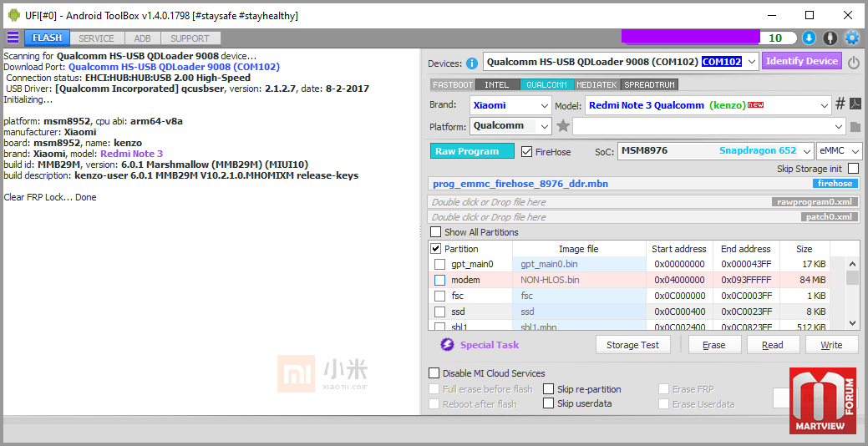Open the PDF manual icon
This screenshot has width=868, height=446.
click(855, 104)
